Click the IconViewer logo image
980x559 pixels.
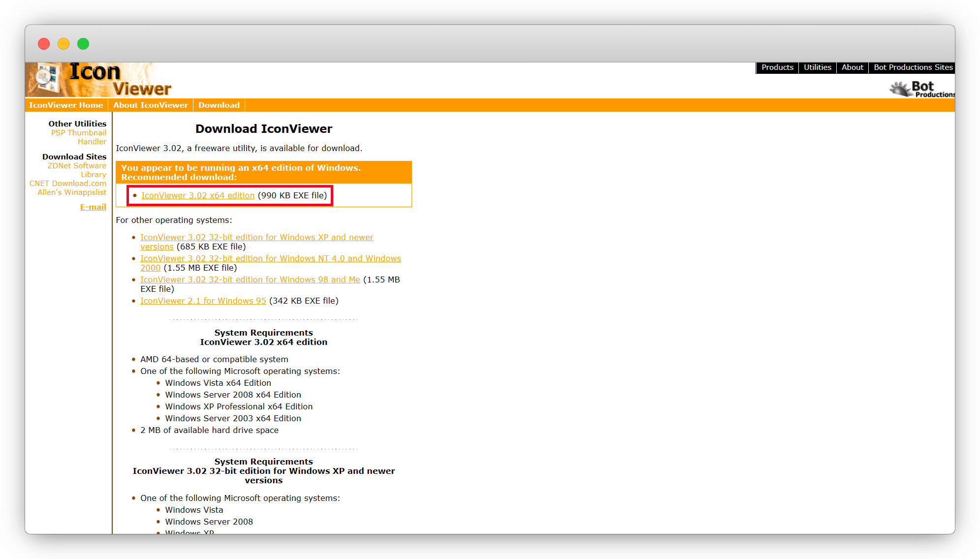coord(98,80)
